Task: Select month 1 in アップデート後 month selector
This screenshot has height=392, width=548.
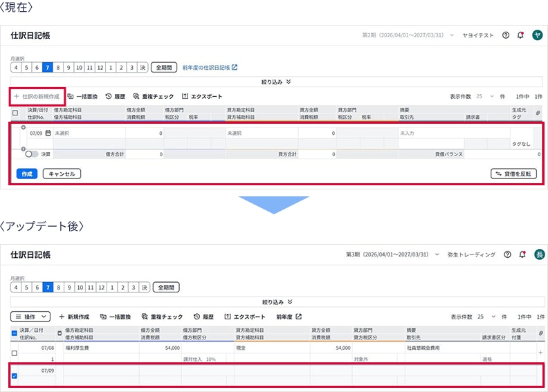Action: [x=112, y=288]
